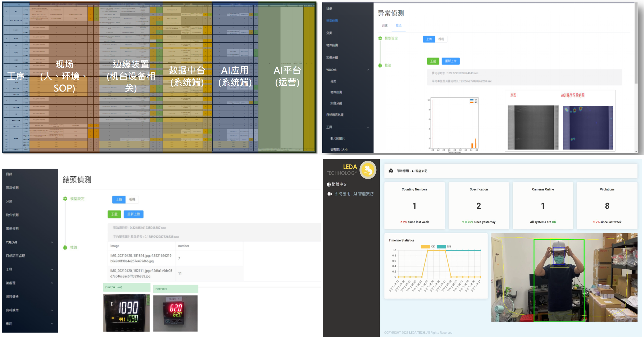The height and width of the screenshot is (337, 644).
Task: Toggle the 相機 input option in 錶頭偵測
Action: 132,199
